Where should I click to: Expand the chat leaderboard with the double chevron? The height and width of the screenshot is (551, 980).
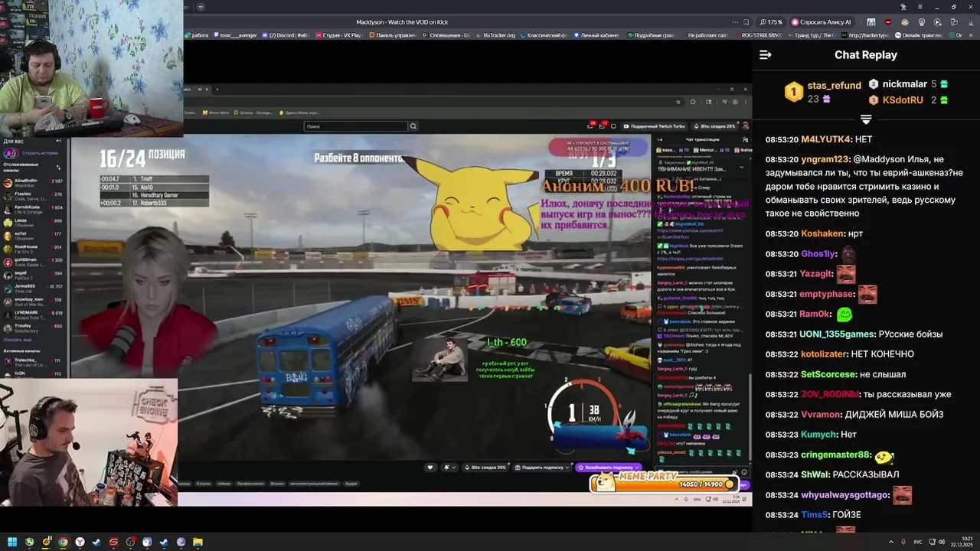click(866, 119)
